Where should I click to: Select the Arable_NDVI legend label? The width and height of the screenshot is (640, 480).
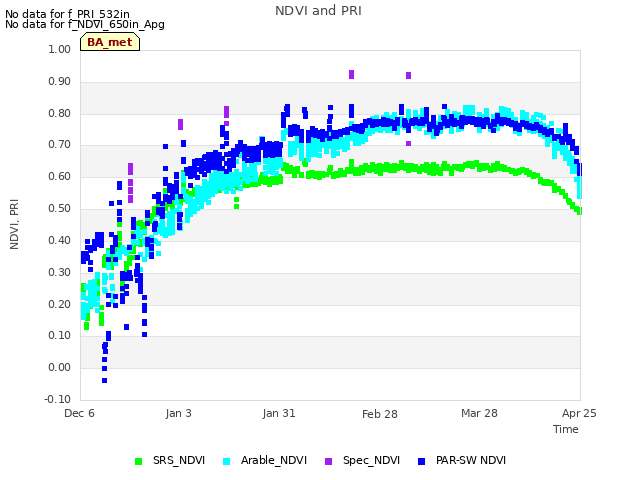click(273, 460)
